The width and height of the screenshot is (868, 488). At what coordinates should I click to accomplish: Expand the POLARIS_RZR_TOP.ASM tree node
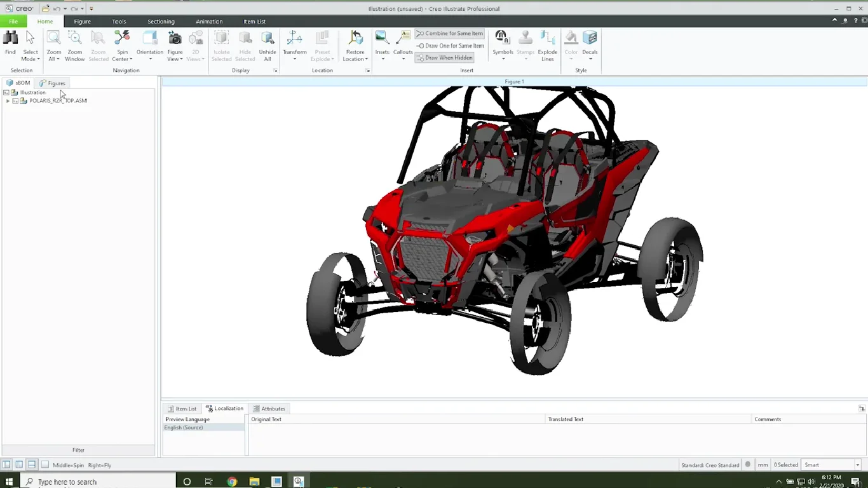8,101
